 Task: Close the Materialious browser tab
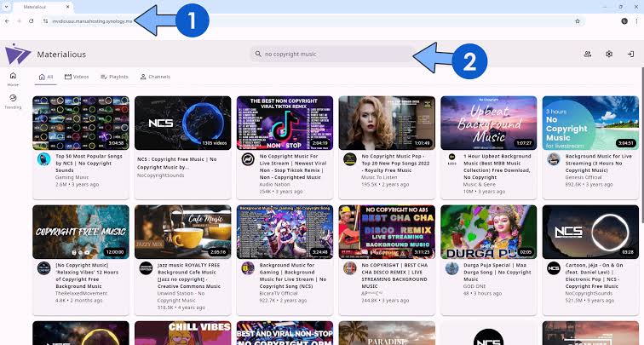point(68,7)
